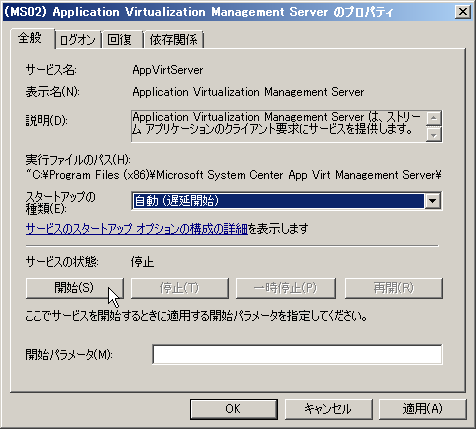Click the サービスの状態: label
Viewport: 476px width, 429px height.
[62, 262]
